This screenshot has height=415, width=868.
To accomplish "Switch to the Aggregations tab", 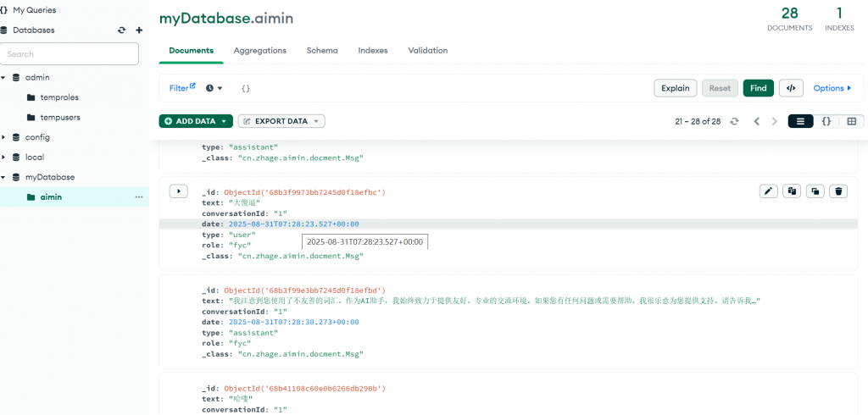I will pyautogui.click(x=259, y=51).
